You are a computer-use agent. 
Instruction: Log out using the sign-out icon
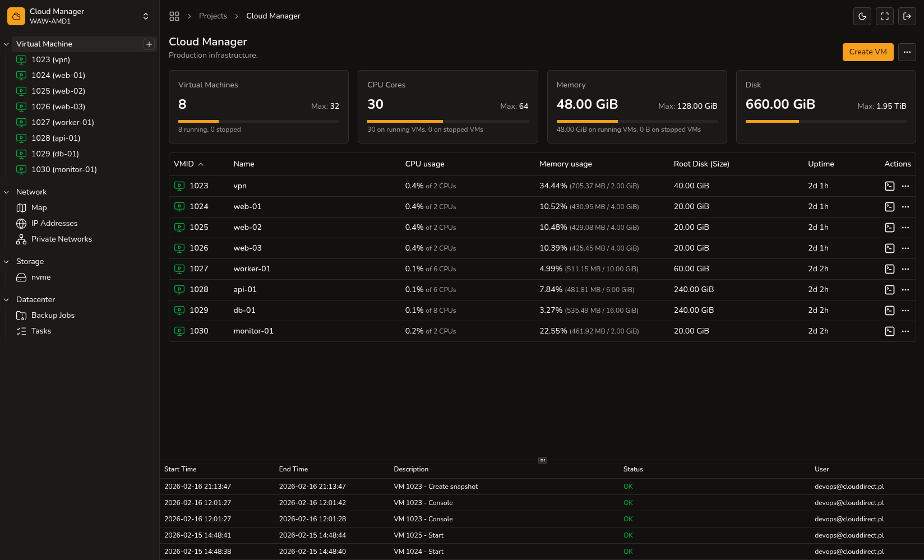click(907, 16)
